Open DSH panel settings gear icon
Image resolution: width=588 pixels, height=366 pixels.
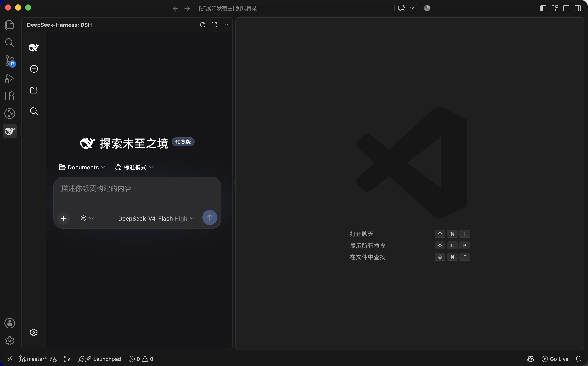[34, 332]
